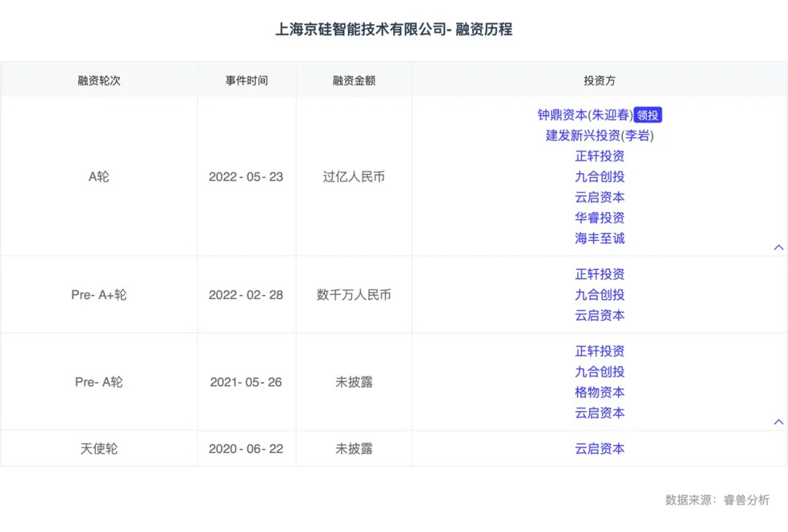Open 正轩投资 link in Pre-A+轮 row
The width and height of the screenshot is (788, 532).
click(x=600, y=274)
